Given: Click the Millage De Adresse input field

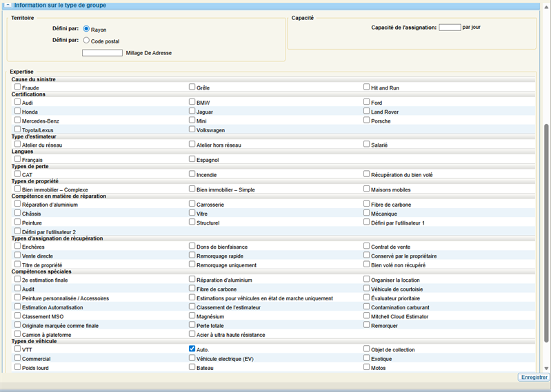Looking at the screenshot, I should pos(102,52).
